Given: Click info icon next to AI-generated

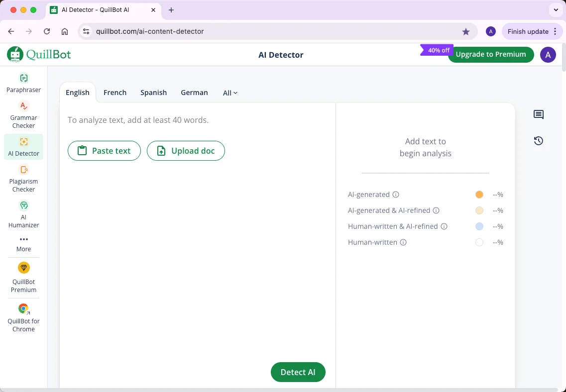Looking at the screenshot, I should click(396, 195).
